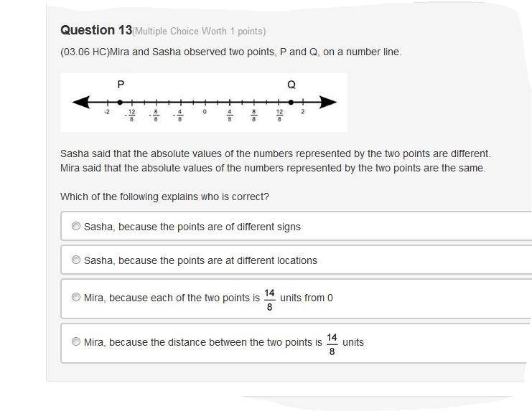This screenshot has height=411, width=532.
Task: Click the answer mentioning units from 0
Action: tap(208, 298)
